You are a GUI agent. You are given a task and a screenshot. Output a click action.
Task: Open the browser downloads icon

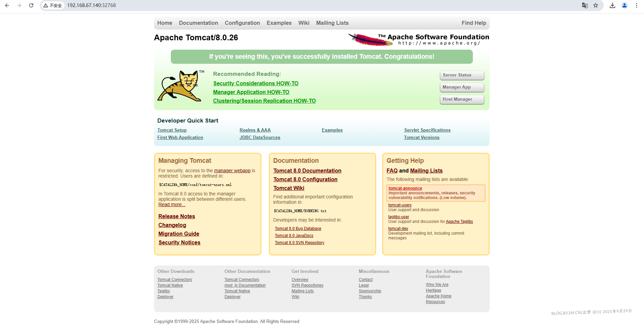(612, 5)
